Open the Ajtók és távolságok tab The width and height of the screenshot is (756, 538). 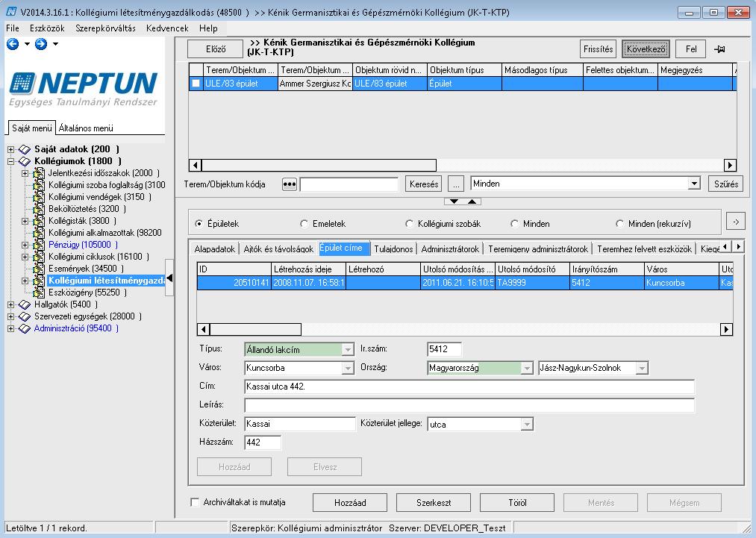278,248
